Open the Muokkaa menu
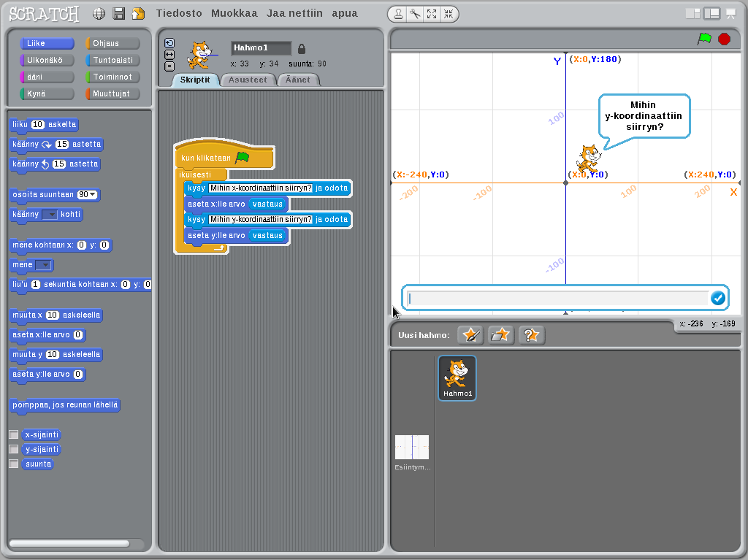The image size is (748, 560). (234, 13)
